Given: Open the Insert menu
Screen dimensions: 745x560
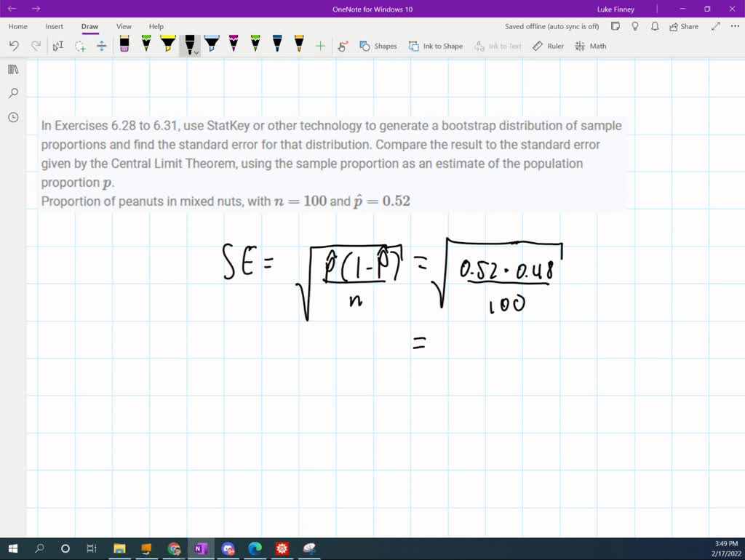Looking at the screenshot, I should tap(55, 26).
